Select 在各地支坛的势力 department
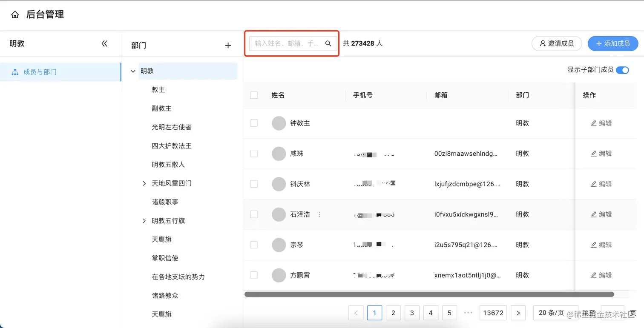The height and width of the screenshot is (328, 644). pos(178,277)
